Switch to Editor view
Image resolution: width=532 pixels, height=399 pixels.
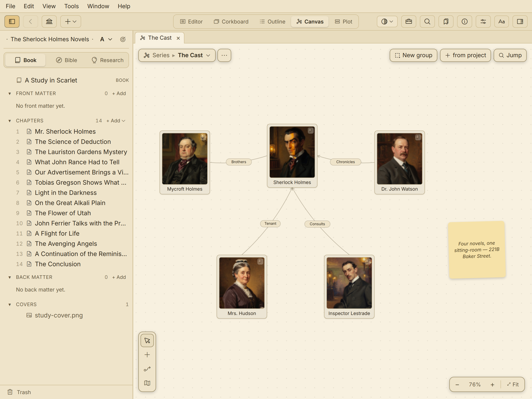coord(192,22)
